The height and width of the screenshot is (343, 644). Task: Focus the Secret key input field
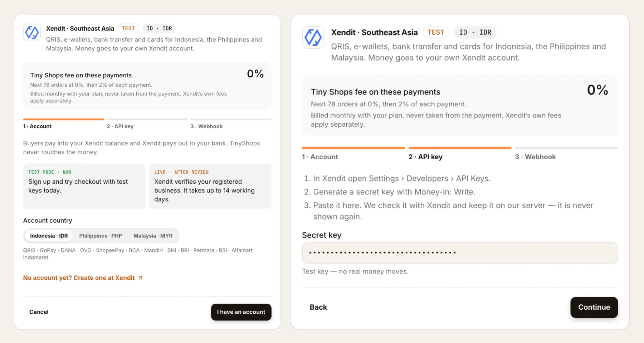point(460,253)
